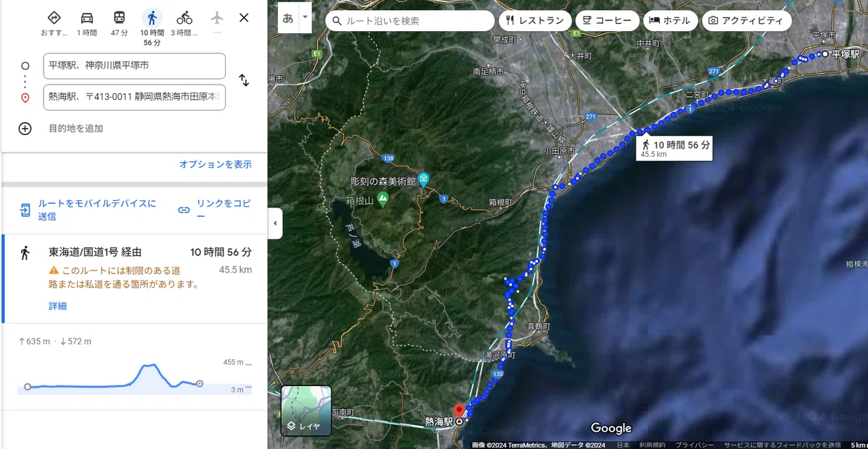Click the 平塚駅 start point marker
Screen dimensions: 868x449
(825, 54)
